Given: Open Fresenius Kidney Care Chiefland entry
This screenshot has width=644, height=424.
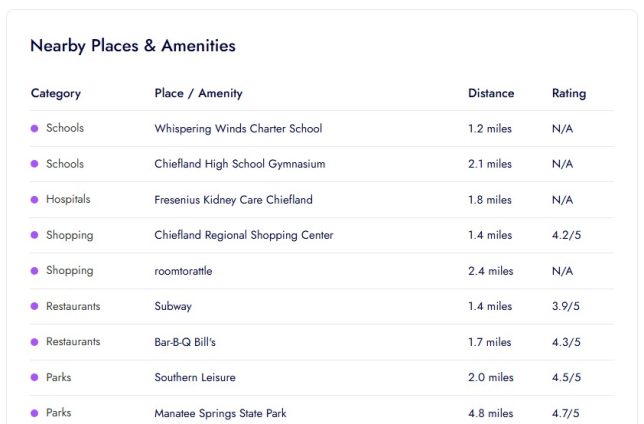Looking at the screenshot, I should (x=233, y=200).
